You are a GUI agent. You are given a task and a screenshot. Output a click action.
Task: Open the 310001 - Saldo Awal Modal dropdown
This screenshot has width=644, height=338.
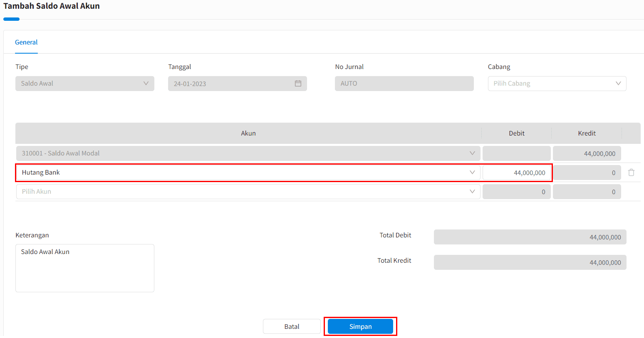click(248, 153)
